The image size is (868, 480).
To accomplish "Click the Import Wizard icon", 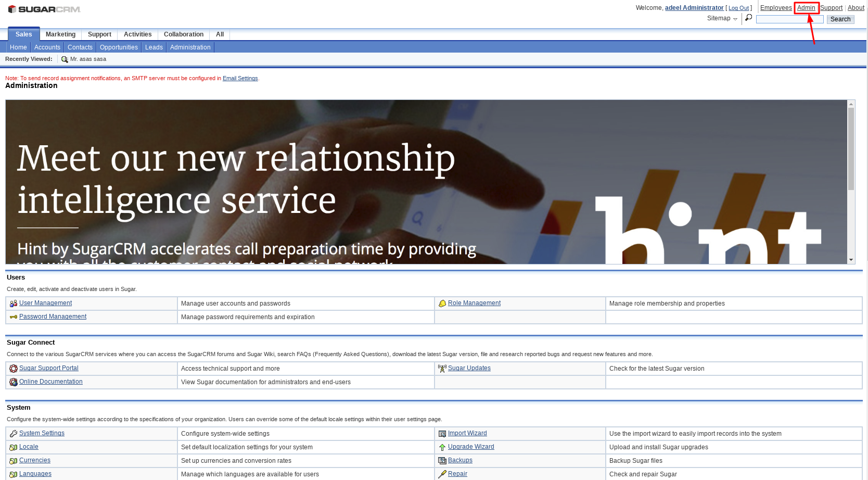I will (442, 434).
